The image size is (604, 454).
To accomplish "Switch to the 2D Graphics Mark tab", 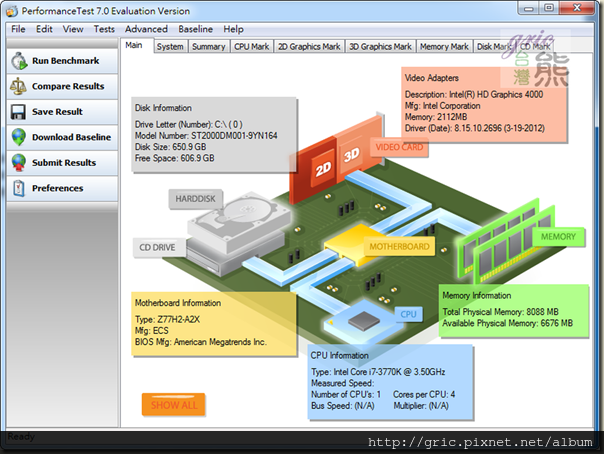I will [x=309, y=47].
